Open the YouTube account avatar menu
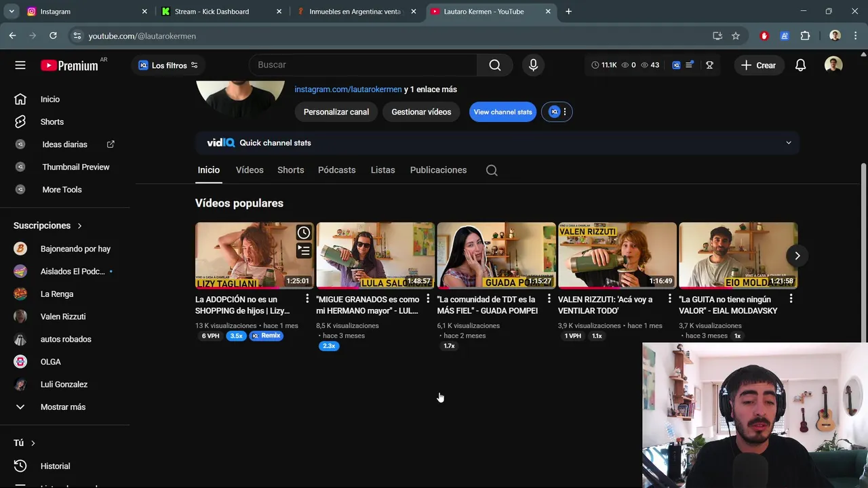This screenshot has width=868, height=488. (833, 65)
